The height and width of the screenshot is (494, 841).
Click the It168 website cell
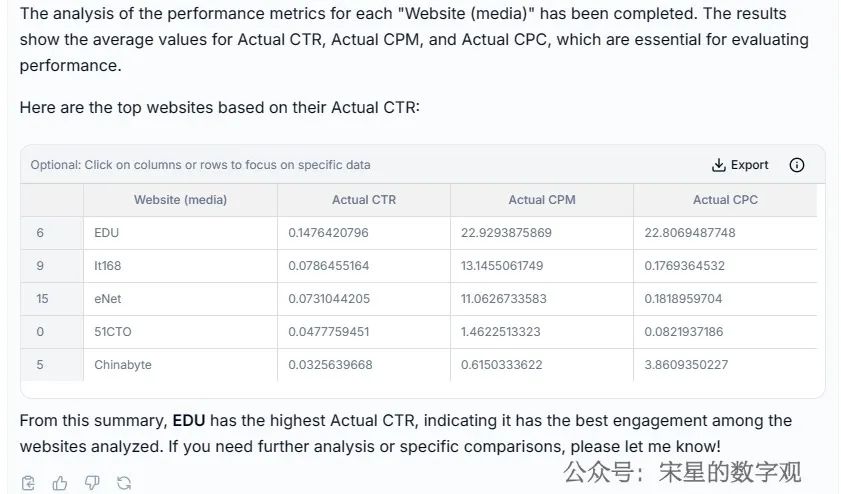coord(108,266)
